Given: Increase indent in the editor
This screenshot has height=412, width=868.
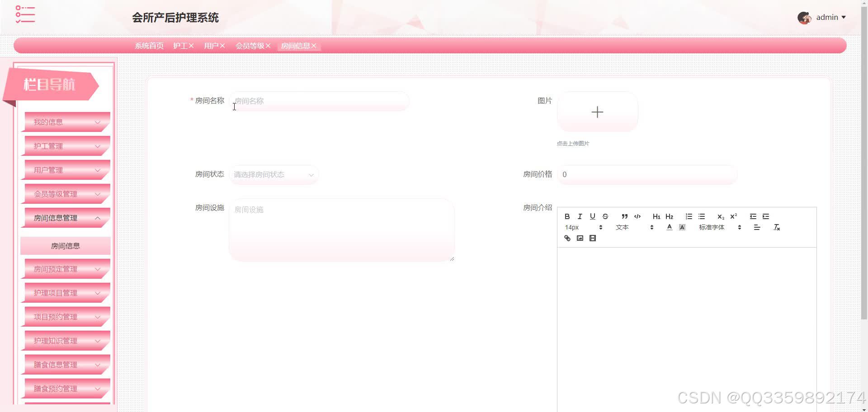Looking at the screenshot, I should click(766, 216).
